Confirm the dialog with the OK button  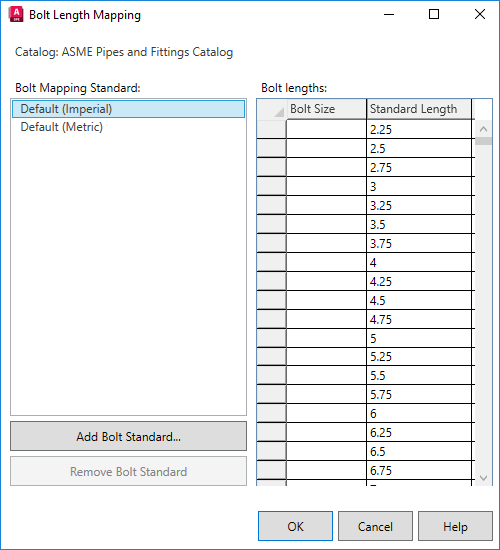295,526
